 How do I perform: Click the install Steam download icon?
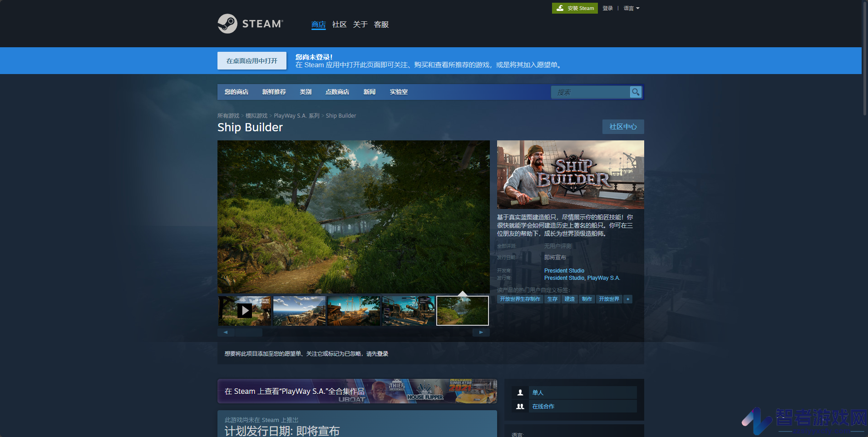(x=560, y=8)
